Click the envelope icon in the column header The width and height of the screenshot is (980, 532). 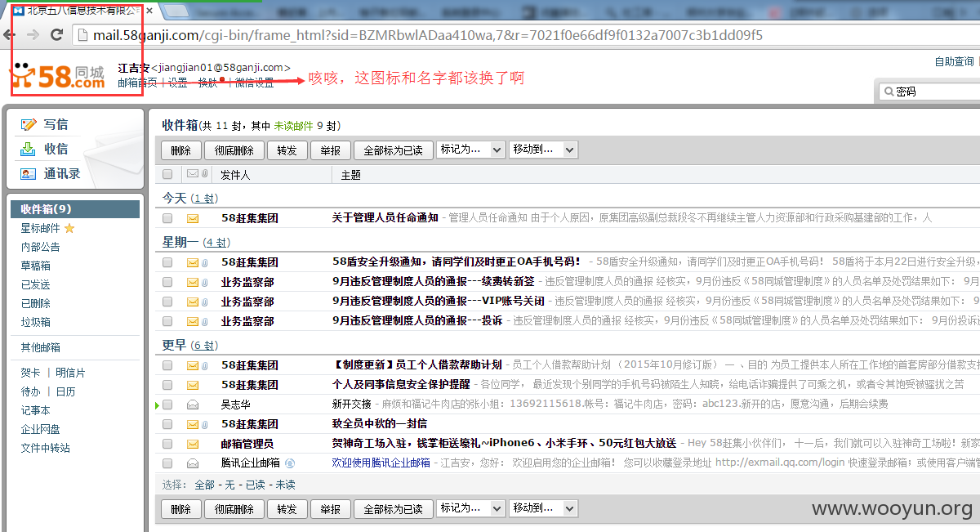click(193, 174)
